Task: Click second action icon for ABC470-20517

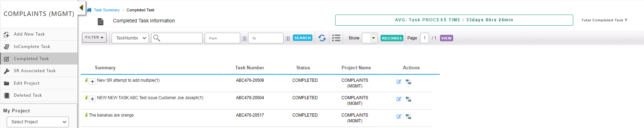Action: click(408, 117)
